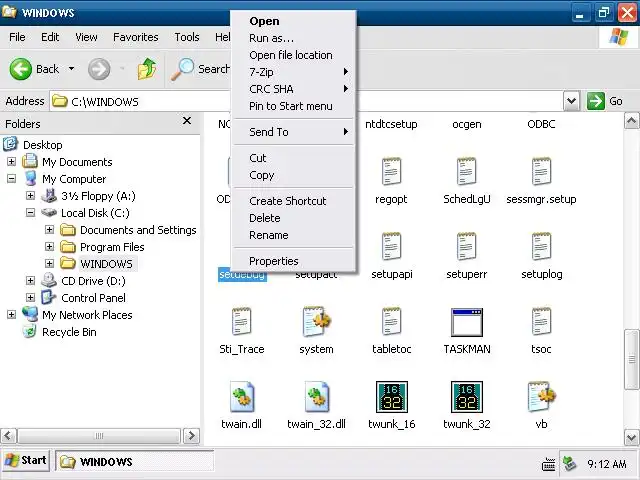Select the vb settings file icon
The image size is (640, 480).
542,397
